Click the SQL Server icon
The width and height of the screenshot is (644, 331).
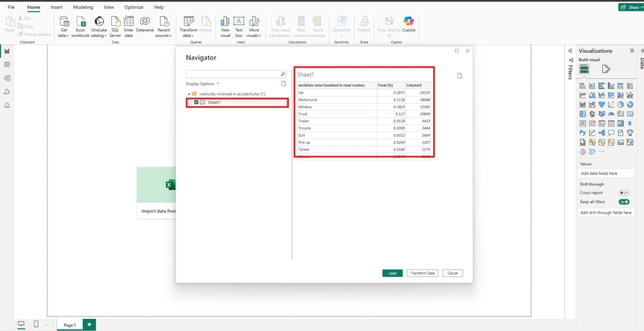coord(115,23)
